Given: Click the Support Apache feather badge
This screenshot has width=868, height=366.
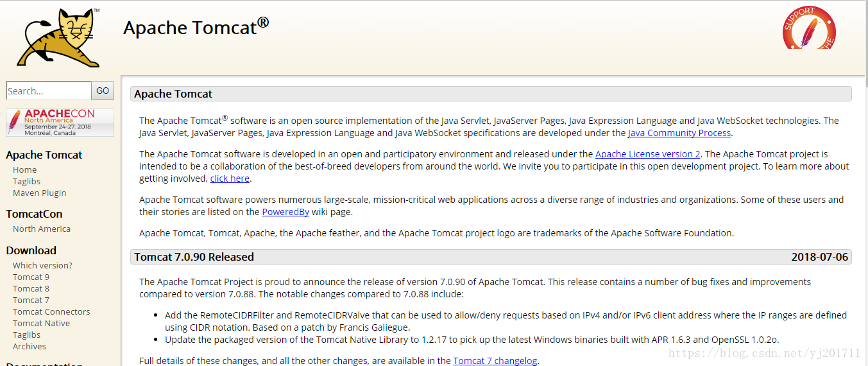Looking at the screenshot, I should [x=809, y=28].
